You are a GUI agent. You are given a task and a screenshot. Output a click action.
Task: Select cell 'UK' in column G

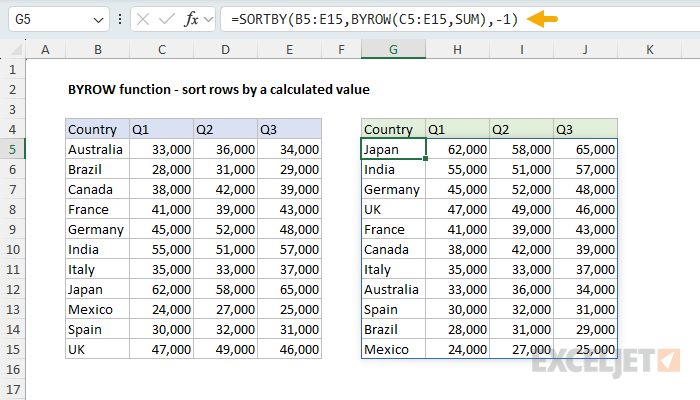click(393, 209)
